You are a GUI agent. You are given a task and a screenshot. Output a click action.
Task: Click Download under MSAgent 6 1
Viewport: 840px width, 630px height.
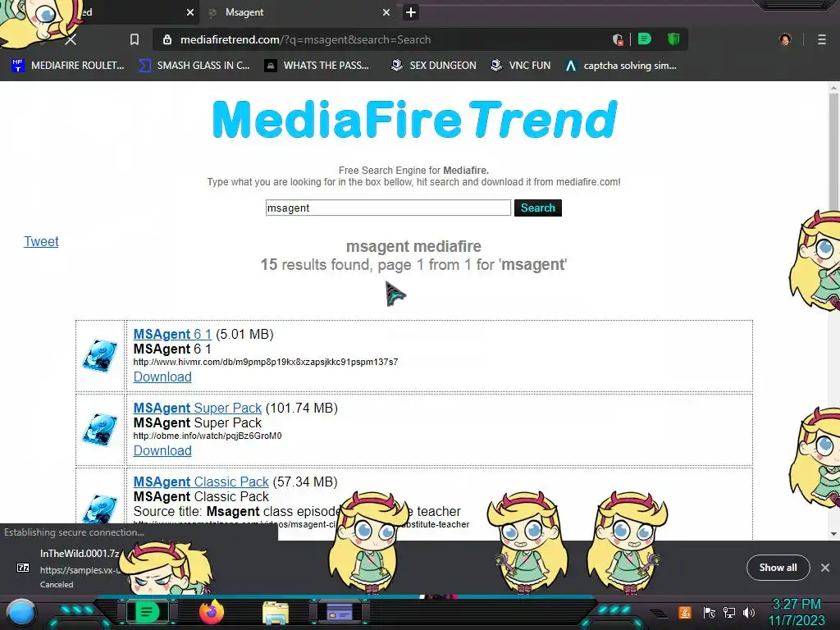click(162, 377)
